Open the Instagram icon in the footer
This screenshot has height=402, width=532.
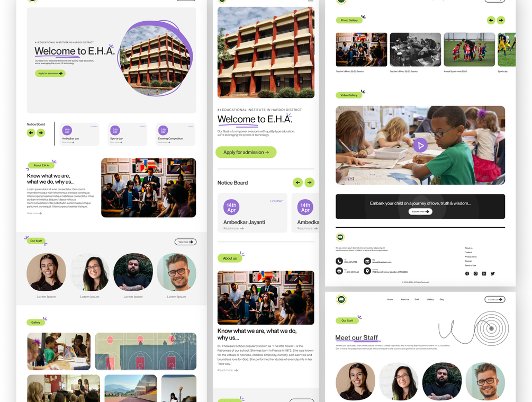(x=475, y=274)
